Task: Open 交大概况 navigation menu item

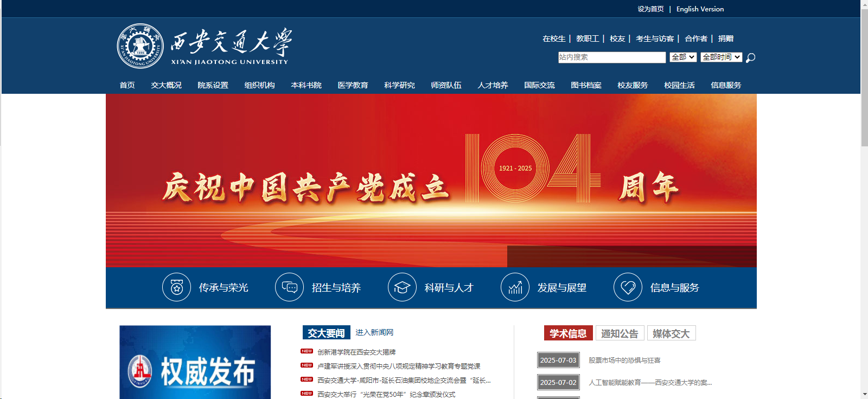Action: pos(167,85)
